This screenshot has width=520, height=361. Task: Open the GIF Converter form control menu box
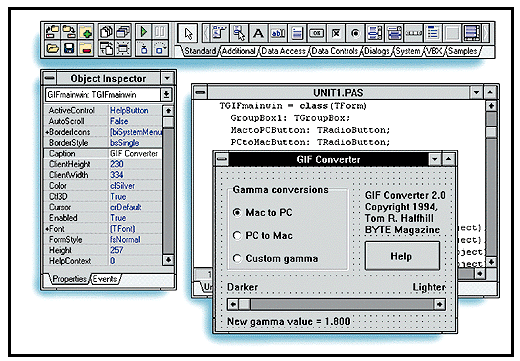(x=222, y=159)
